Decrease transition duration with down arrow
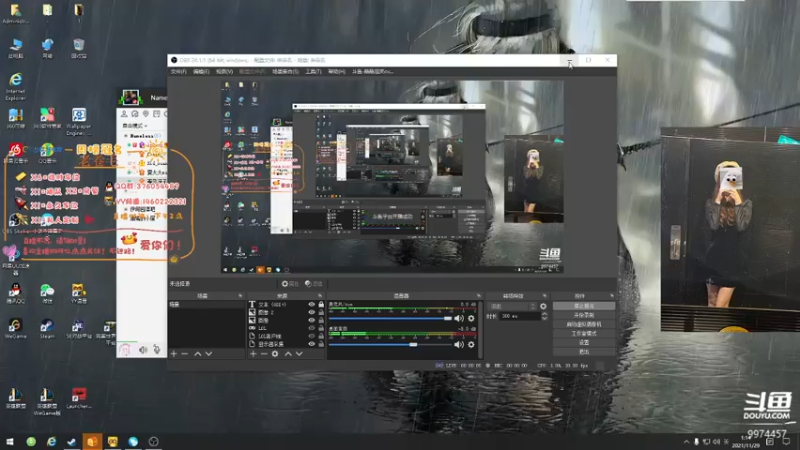Screen dimensions: 800x450 point(544,318)
